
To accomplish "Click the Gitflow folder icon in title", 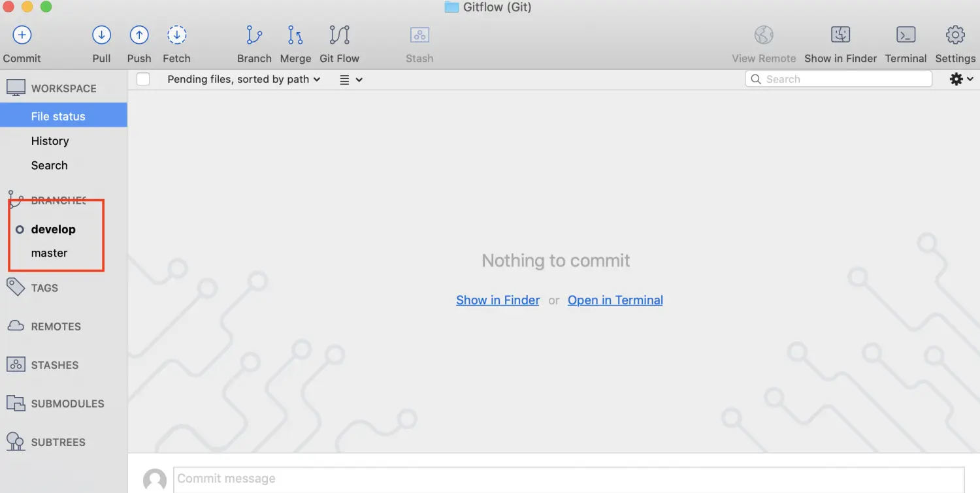I will [x=451, y=7].
